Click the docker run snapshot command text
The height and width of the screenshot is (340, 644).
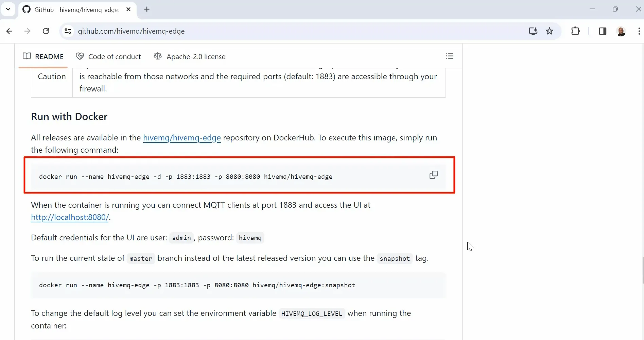coord(197,285)
